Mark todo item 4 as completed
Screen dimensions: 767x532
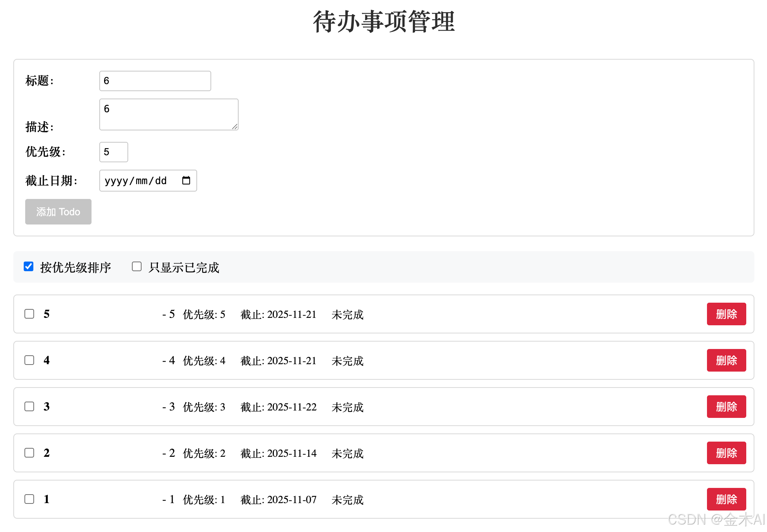[29, 360]
